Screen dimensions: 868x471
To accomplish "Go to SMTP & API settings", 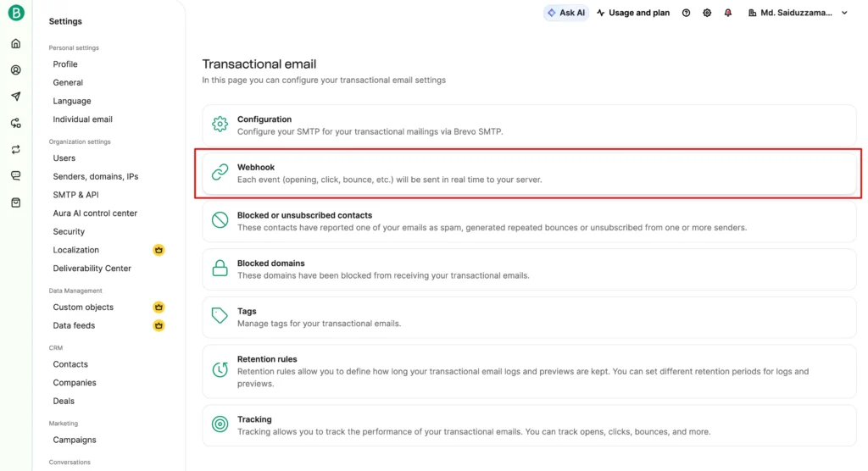I will tap(75, 195).
